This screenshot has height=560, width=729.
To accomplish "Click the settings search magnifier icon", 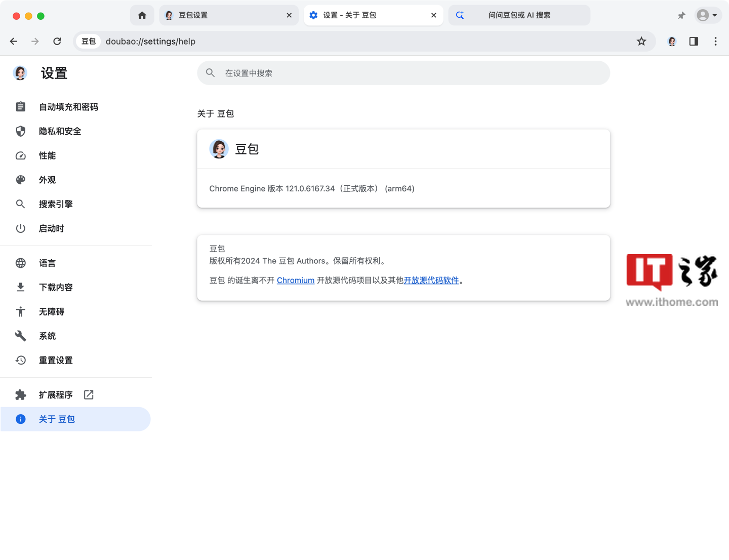I will tap(211, 73).
